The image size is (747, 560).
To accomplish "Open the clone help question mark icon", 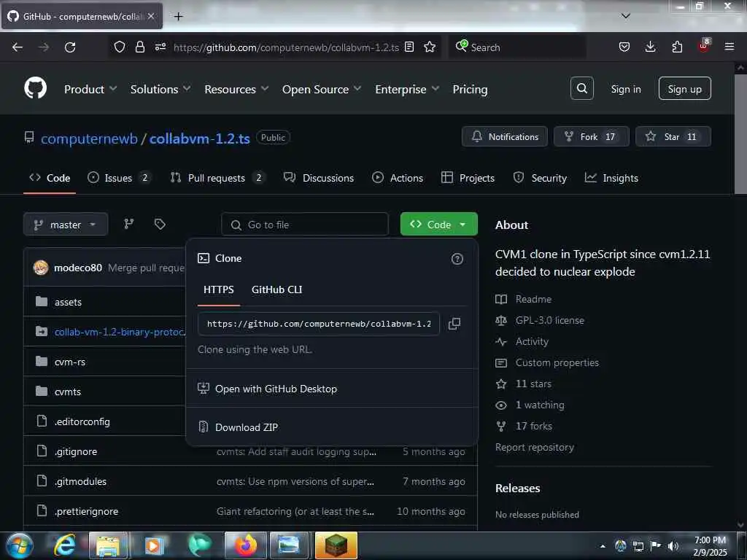I will pos(457,259).
